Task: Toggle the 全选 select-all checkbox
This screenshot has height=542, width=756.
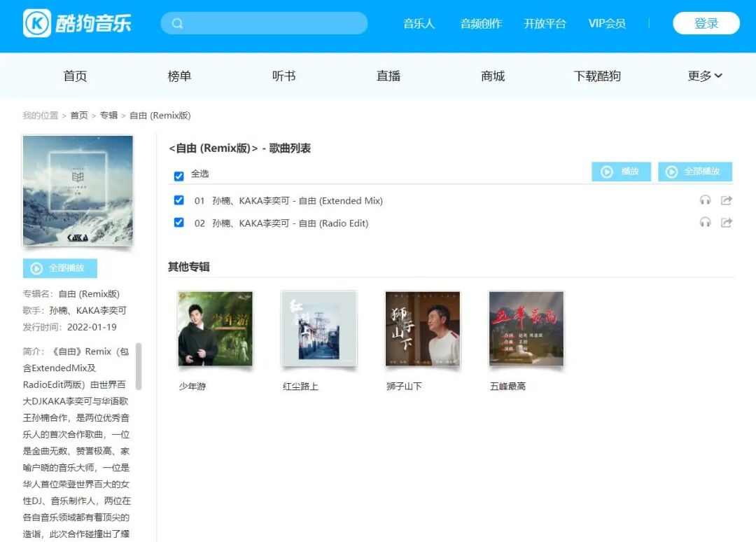Action: point(179,176)
